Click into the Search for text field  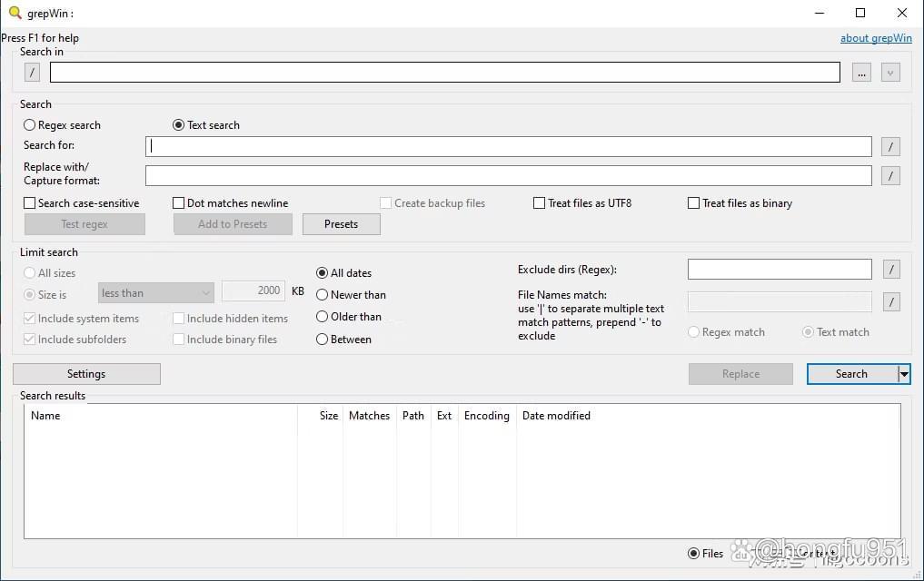509,146
